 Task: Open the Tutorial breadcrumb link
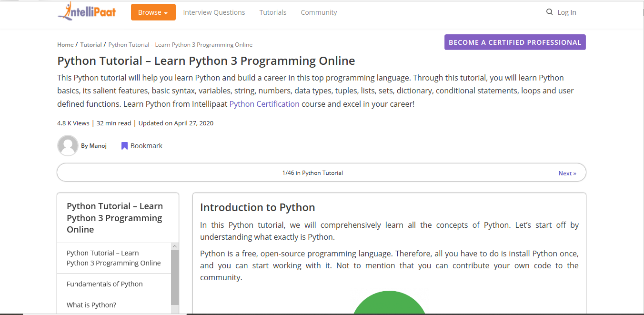click(91, 44)
